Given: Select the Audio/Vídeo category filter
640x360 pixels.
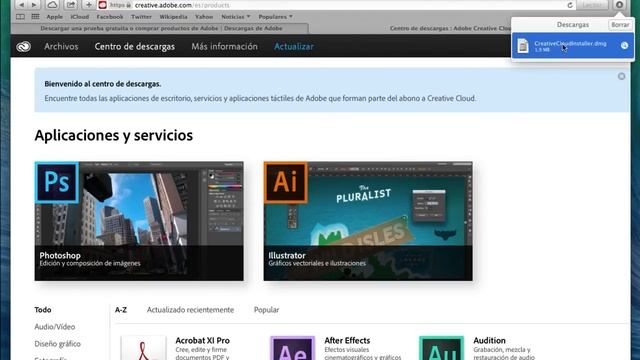Looking at the screenshot, I should (55, 327).
